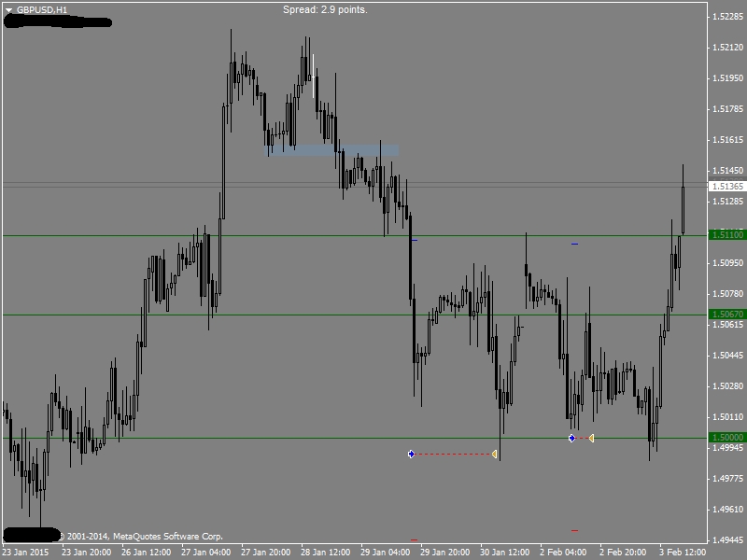
Task: Click the 1.52120 value on the price axis
Action: coord(727,48)
